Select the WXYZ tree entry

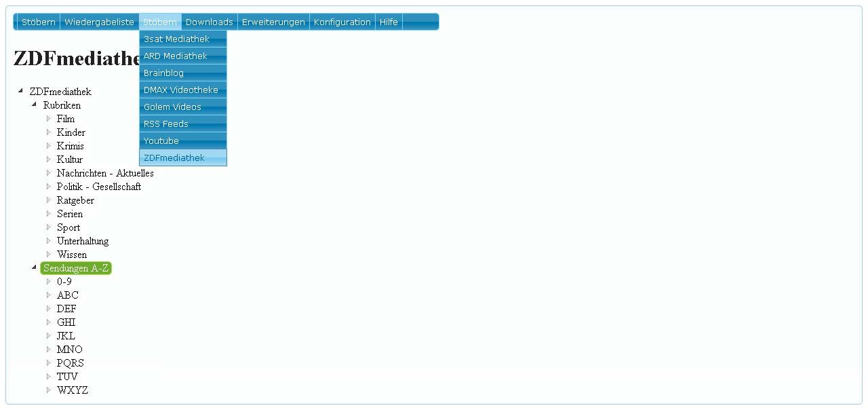click(x=73, y=390)
